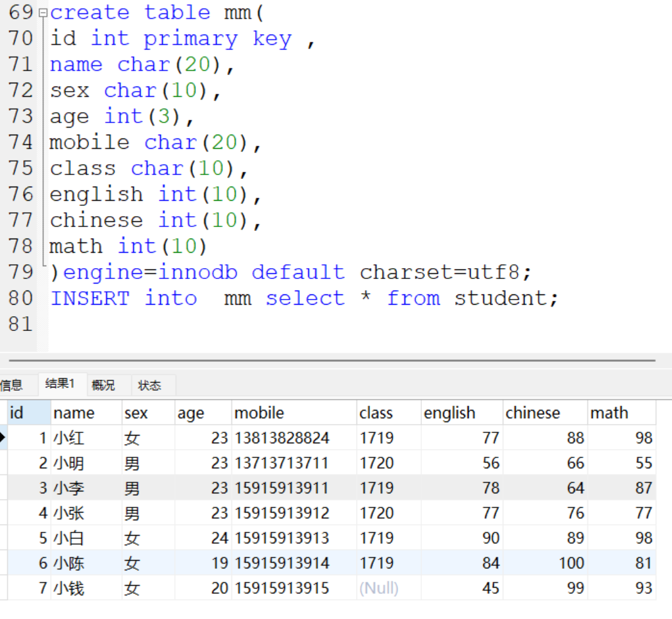672x619 pixels.
Task: Switch to the 信息 tab
Action: coord(12,384)
